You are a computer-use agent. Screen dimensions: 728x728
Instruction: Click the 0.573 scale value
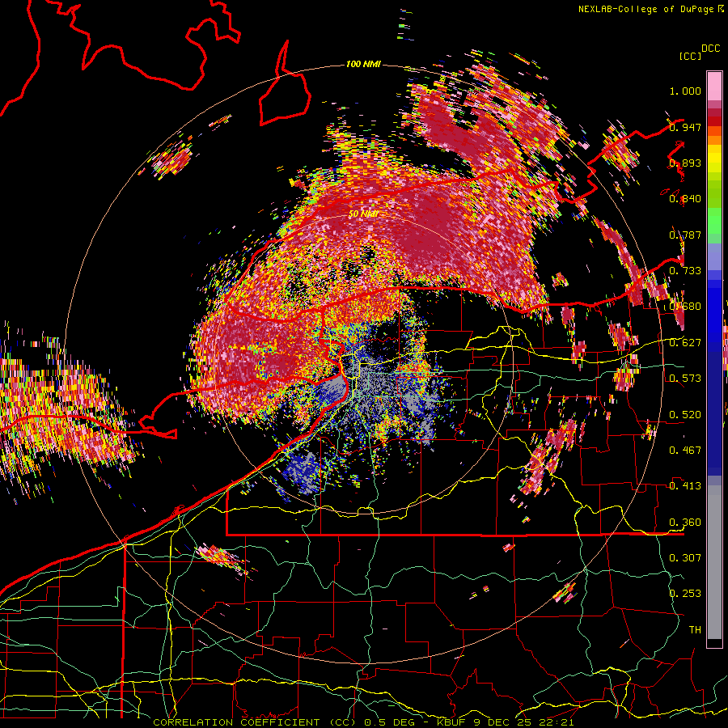pos(685,379)
